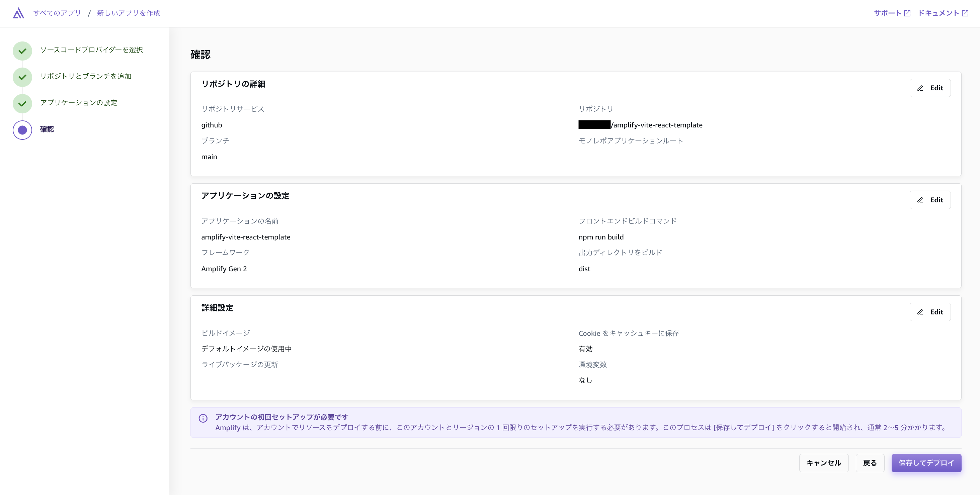Click the documentation external link icon

(965, 13)
